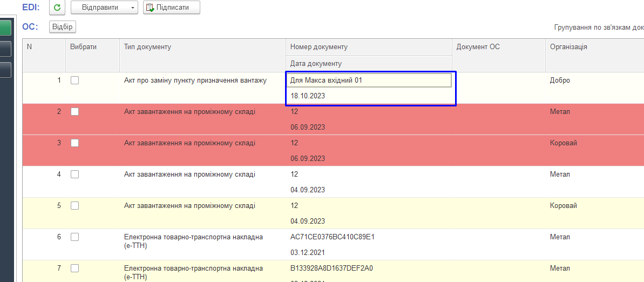Click the Відправити send button
This screenshot has height=282, width=644.
100,8
